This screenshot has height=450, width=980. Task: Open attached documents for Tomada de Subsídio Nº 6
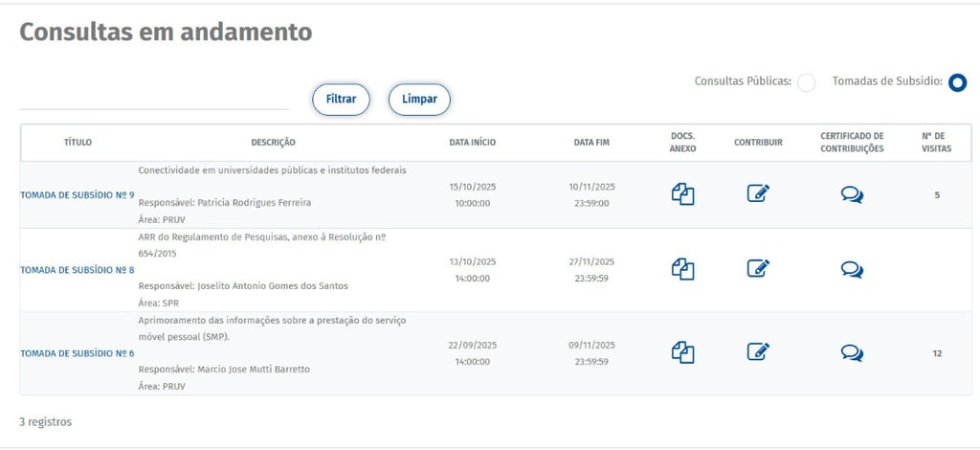[x=682, y=352]
